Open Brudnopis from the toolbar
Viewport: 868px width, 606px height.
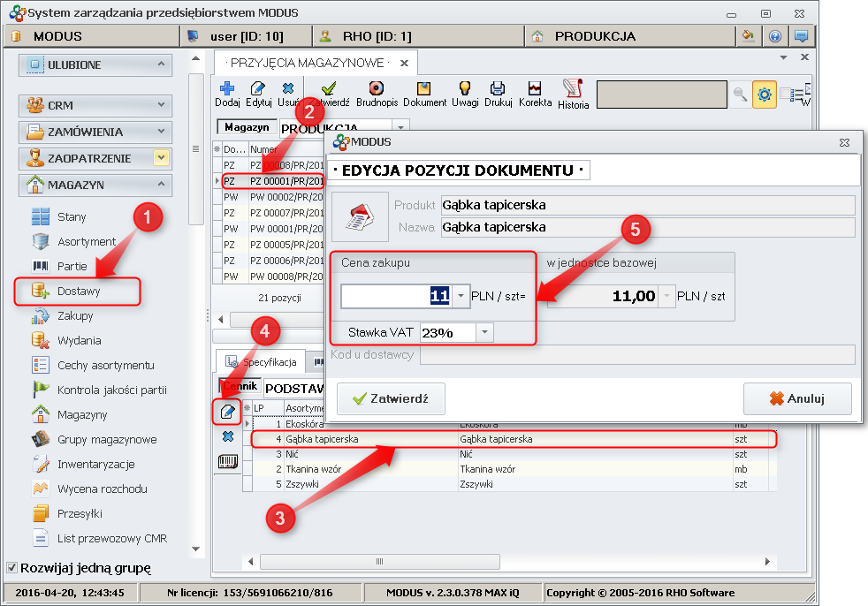click(377, 94)
